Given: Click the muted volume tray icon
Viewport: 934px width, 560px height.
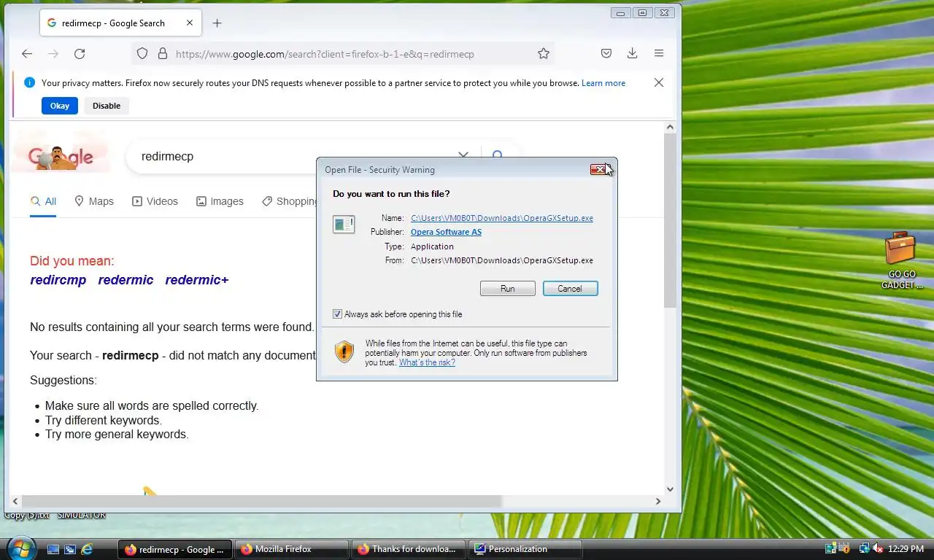Looking at the screenshot, I should pyautogui.click(x=878, y=548).
